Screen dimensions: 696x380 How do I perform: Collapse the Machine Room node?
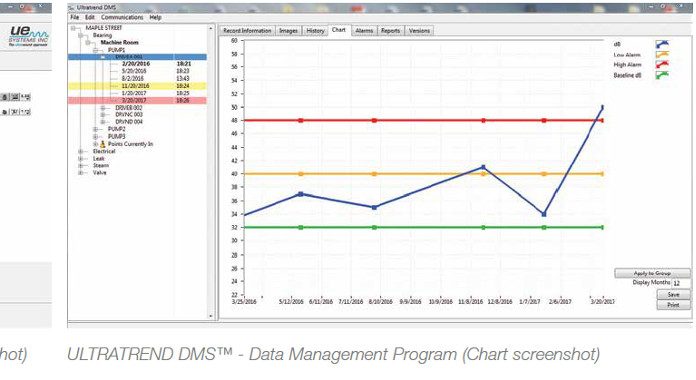tap(88, 43)
